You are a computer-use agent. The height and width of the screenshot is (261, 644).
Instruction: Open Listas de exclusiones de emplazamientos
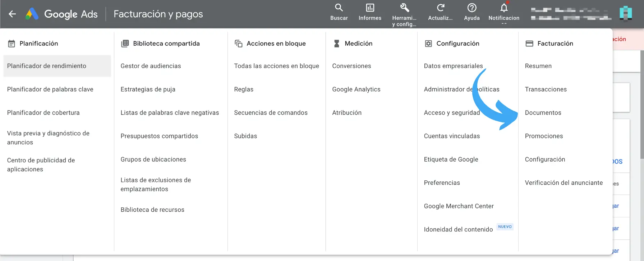[156, 184]
